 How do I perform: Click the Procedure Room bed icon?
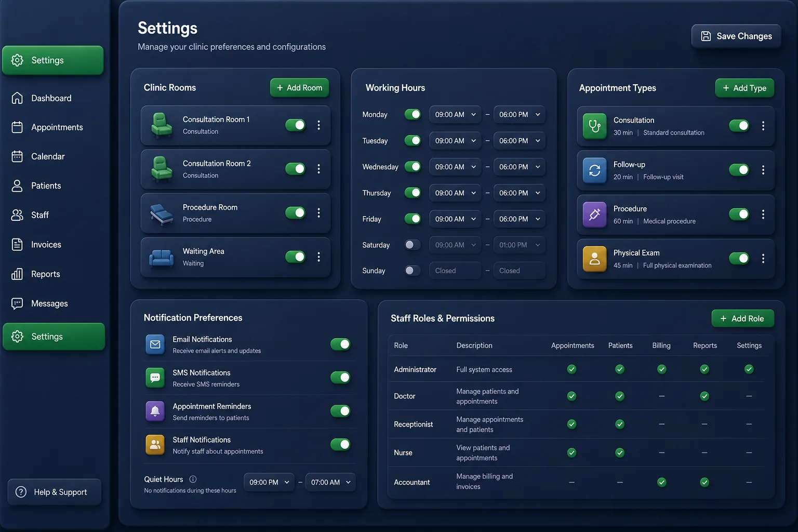tap(162, 214)
